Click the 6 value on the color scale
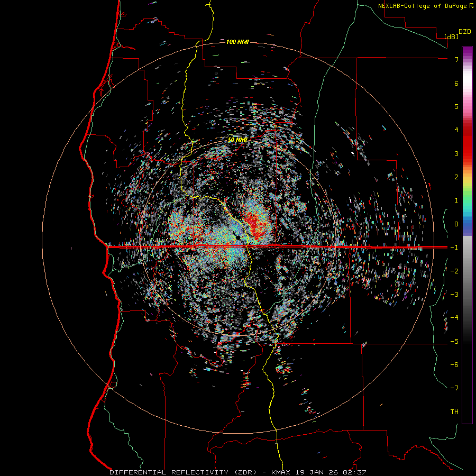 point(456,83)
